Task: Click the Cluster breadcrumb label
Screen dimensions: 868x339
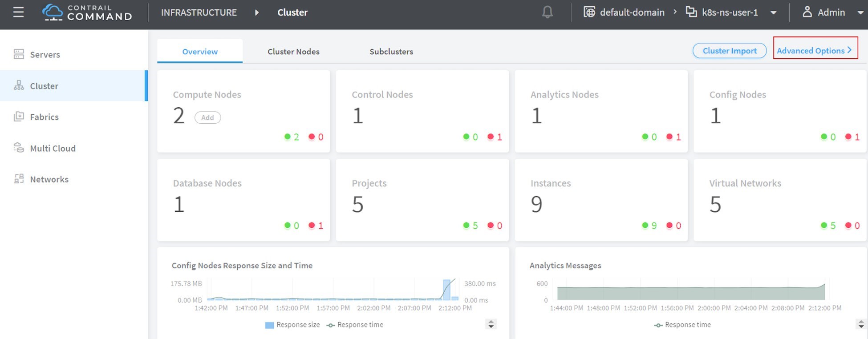Action: [292, 12]
